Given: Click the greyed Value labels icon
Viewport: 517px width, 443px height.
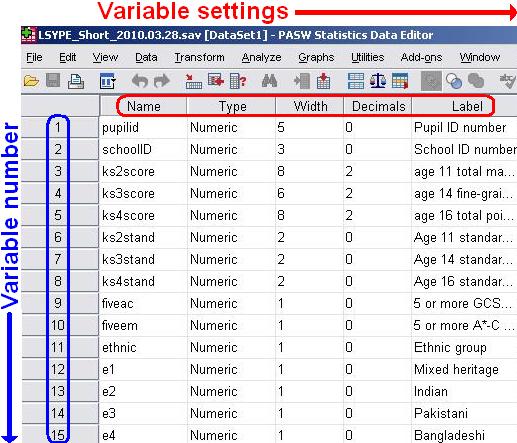Looking at the screenshot, I should [x=431, y=81].
